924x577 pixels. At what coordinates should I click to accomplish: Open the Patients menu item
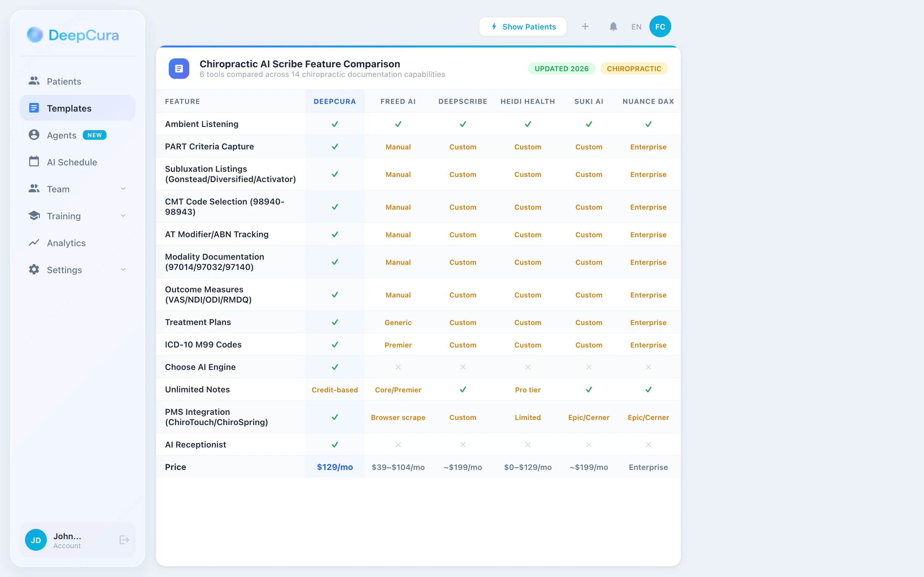point(64,81)
